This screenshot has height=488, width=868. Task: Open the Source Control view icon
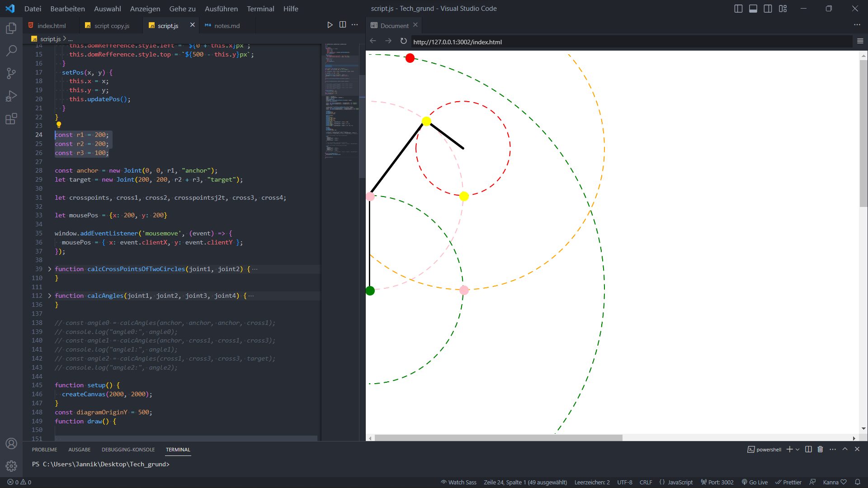11,73
